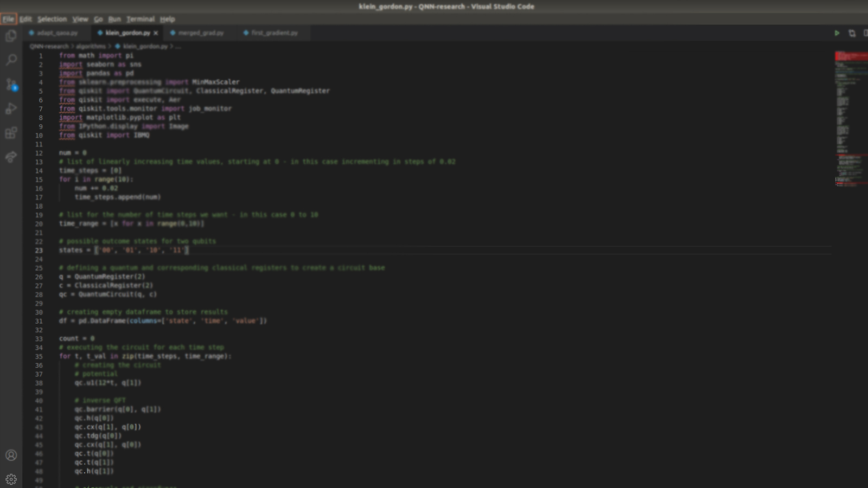Open the Terminal menu
The image size is (868, 488).
click(141, 19)
